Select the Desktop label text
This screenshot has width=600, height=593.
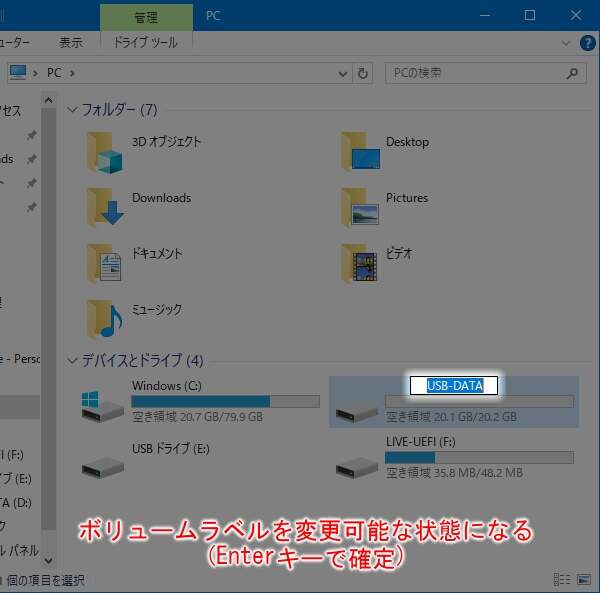[x=408, y=142]
